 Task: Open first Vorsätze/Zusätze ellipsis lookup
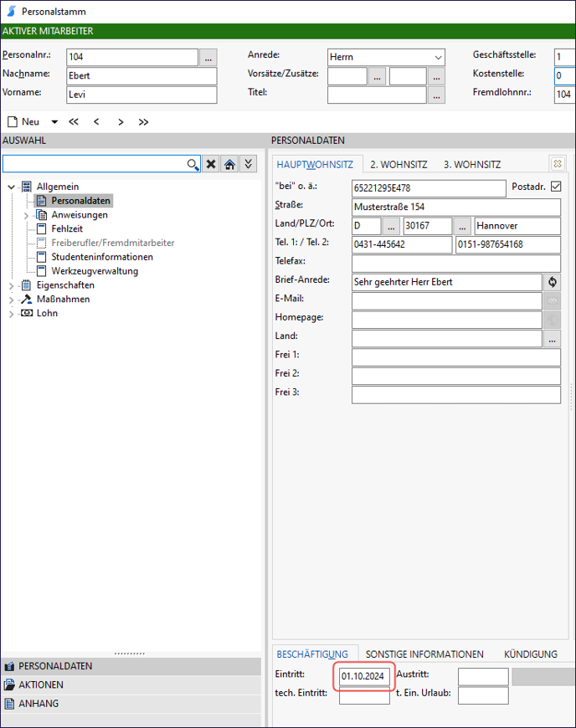[378, 76]
